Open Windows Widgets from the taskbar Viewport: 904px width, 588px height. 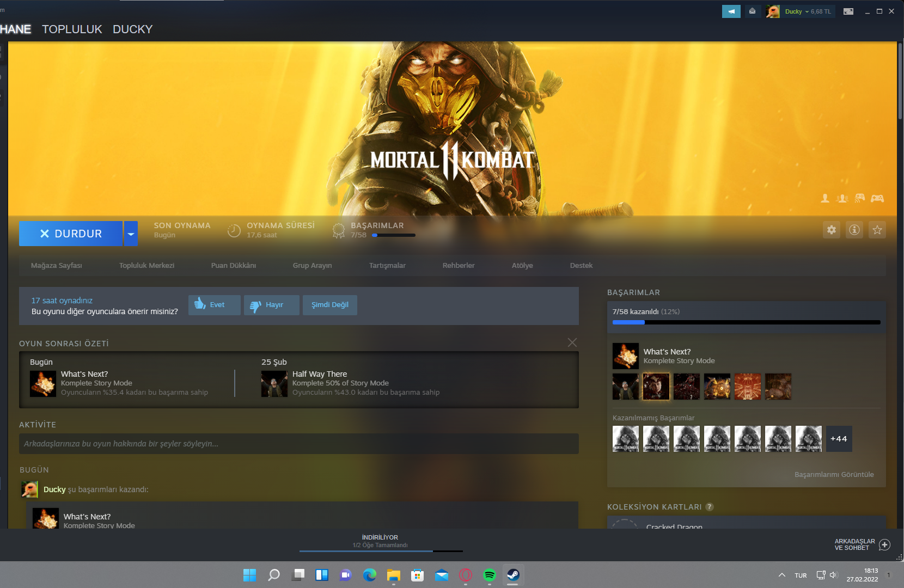(x=322, y=575)
